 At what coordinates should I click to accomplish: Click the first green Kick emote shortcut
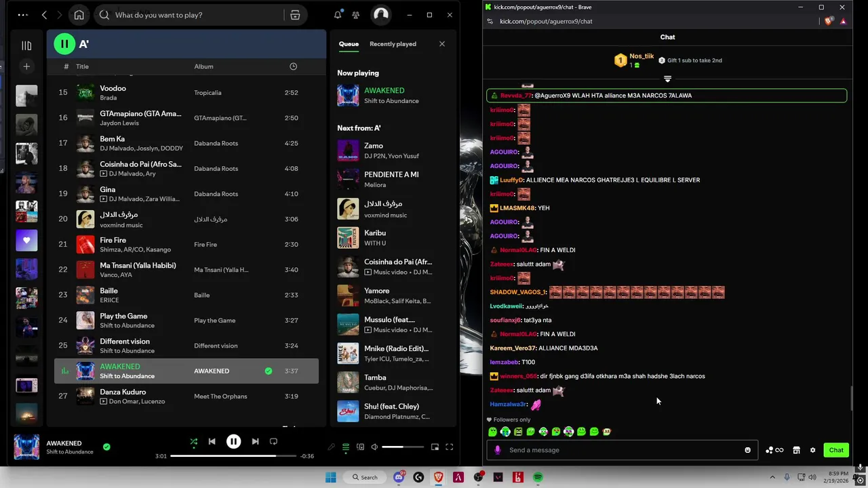coord(493,432)
